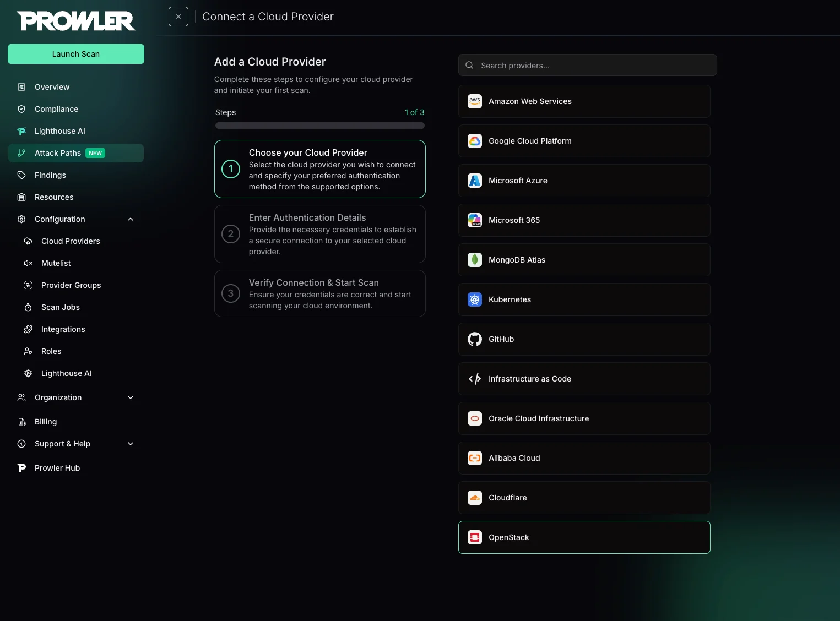
Task: Pick the Cloudflare provider
Action: (x=584, y=498)
